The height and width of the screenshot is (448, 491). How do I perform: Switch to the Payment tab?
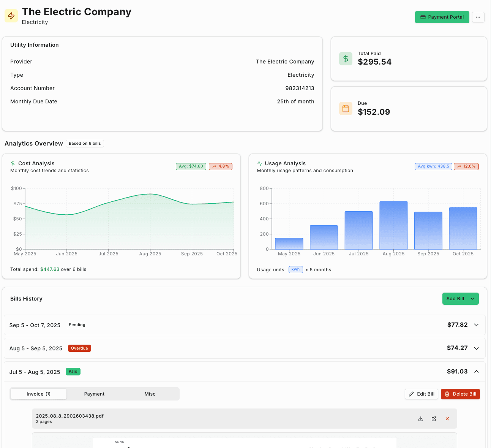pyautogui.click(x=94, y=394)
